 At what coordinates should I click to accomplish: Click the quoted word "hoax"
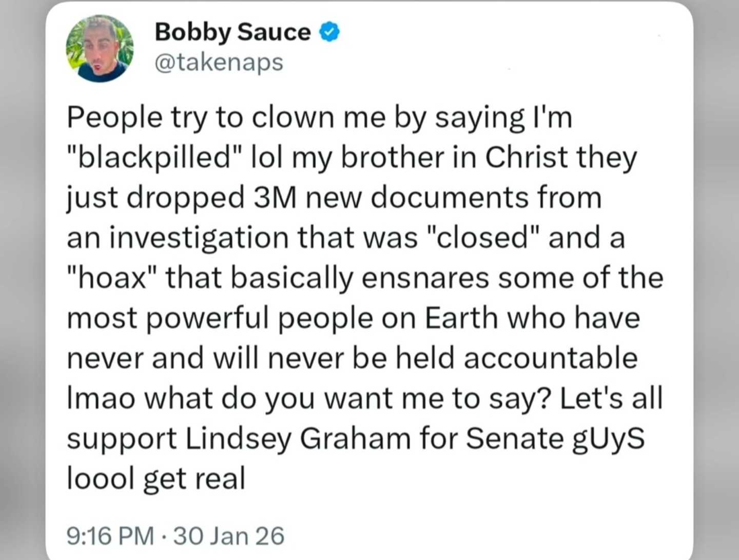111,277
